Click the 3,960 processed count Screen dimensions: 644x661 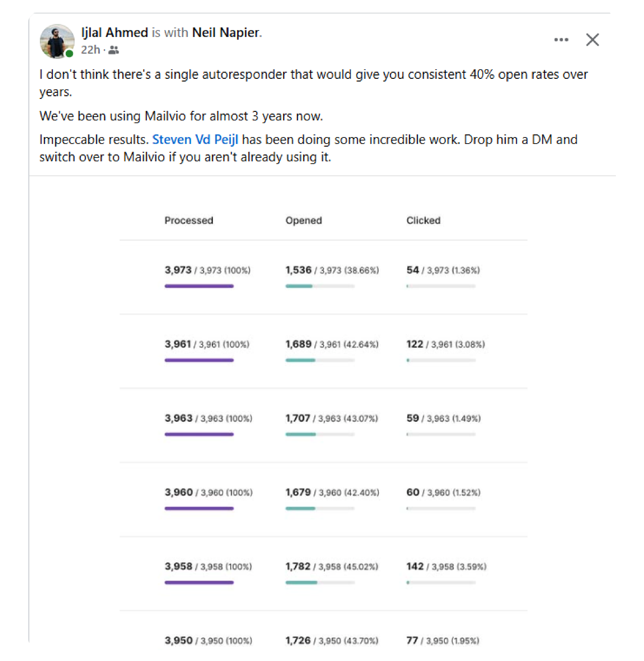178,492
